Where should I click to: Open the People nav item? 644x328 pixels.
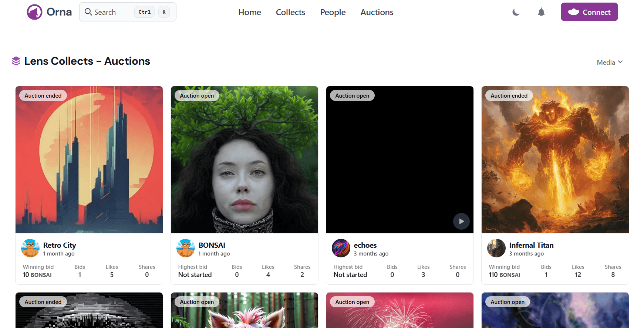click(333, 12)
